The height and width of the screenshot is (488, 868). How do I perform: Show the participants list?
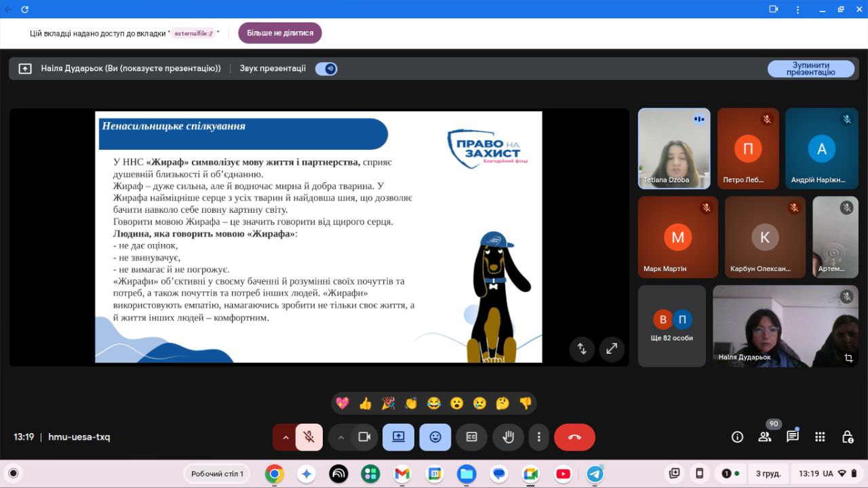(x=765, y=437)
